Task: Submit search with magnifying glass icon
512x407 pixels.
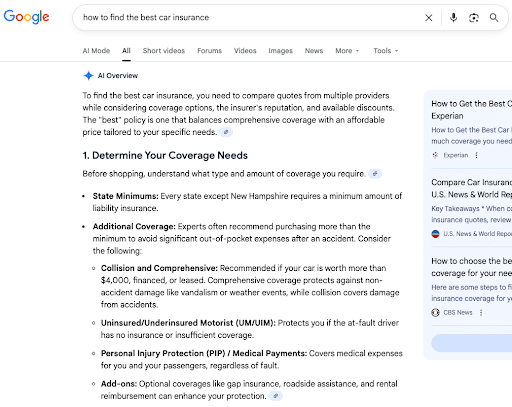Action: pyautogui.click(x=494, y=17)
